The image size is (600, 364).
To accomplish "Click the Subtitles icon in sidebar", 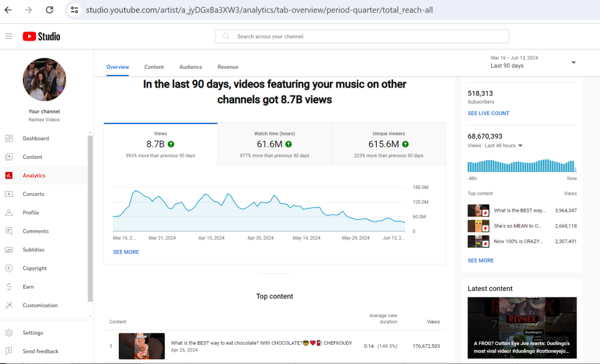I will pyautogui.click(x=9, y=249).
